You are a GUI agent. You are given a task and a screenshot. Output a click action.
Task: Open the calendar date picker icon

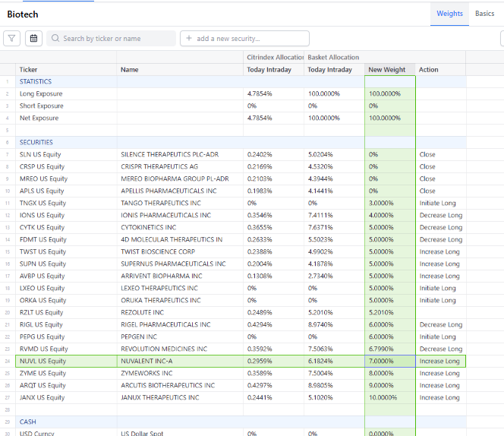point(33,39)
